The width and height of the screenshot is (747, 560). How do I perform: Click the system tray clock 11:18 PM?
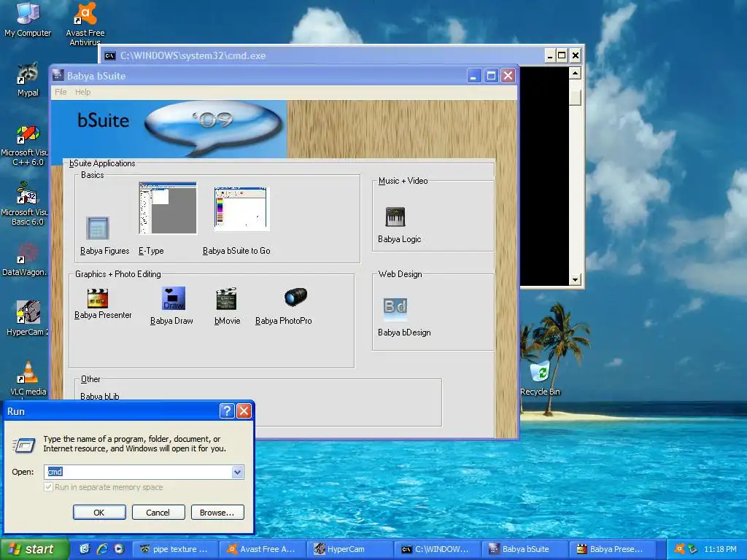[x=720, y=549]
